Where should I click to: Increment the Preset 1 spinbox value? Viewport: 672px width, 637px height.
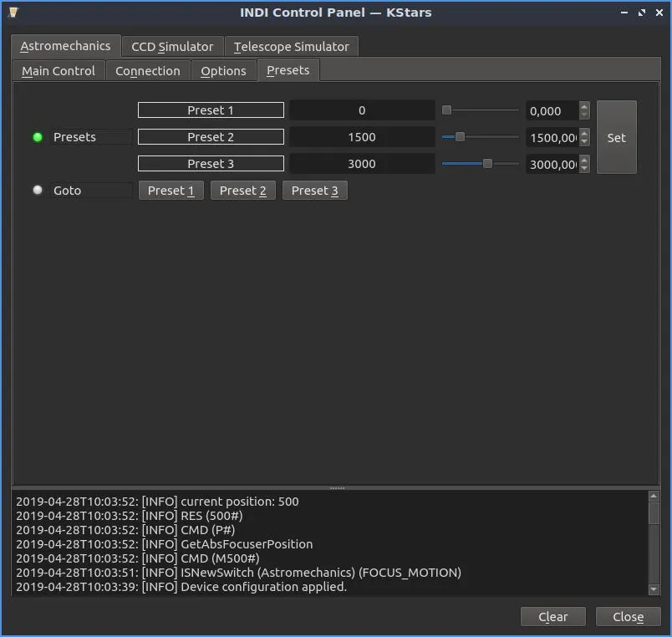(x=584, y=106)
